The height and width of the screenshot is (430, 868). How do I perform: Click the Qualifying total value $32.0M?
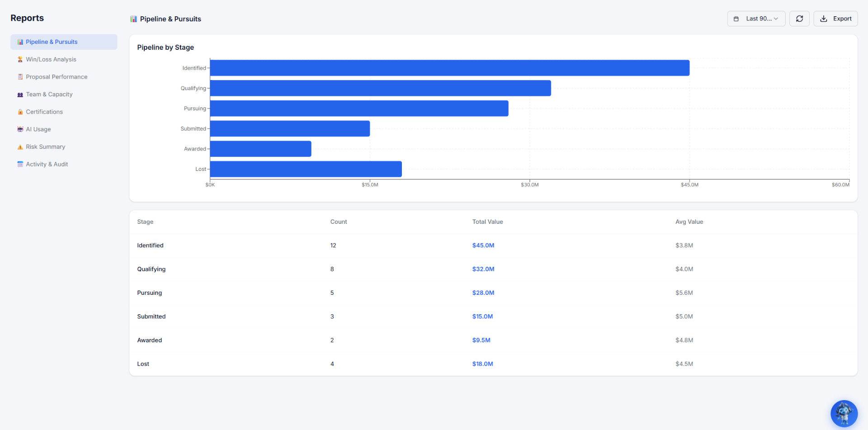(x=483, y=269)
